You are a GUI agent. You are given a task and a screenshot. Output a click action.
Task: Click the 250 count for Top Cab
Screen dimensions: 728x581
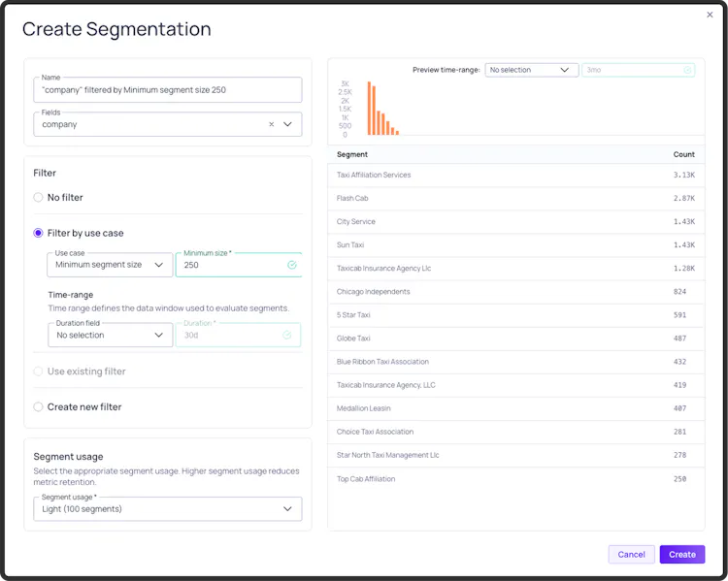[x=679, y=479]
